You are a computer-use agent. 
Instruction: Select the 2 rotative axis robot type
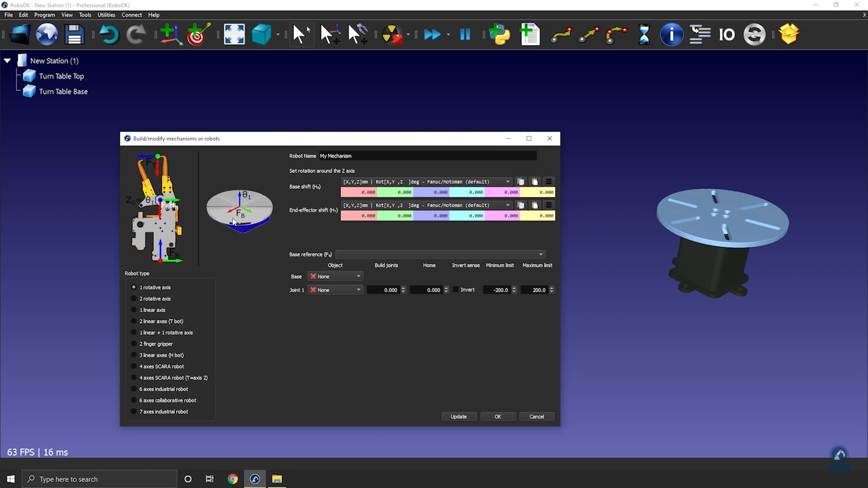point(134,299)
